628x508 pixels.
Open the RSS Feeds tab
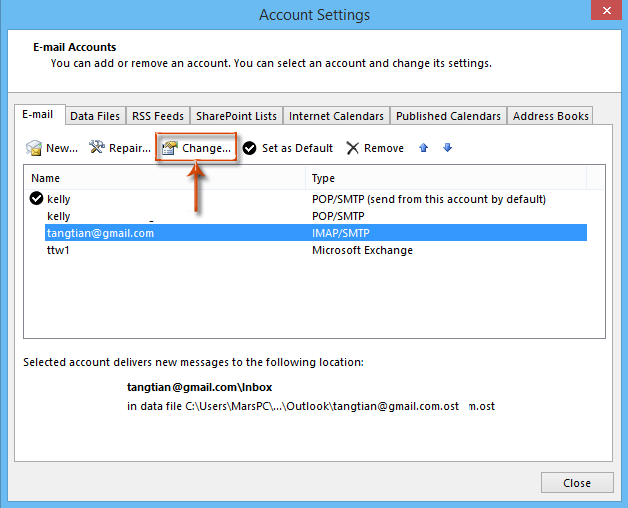(x=158, y=116)
